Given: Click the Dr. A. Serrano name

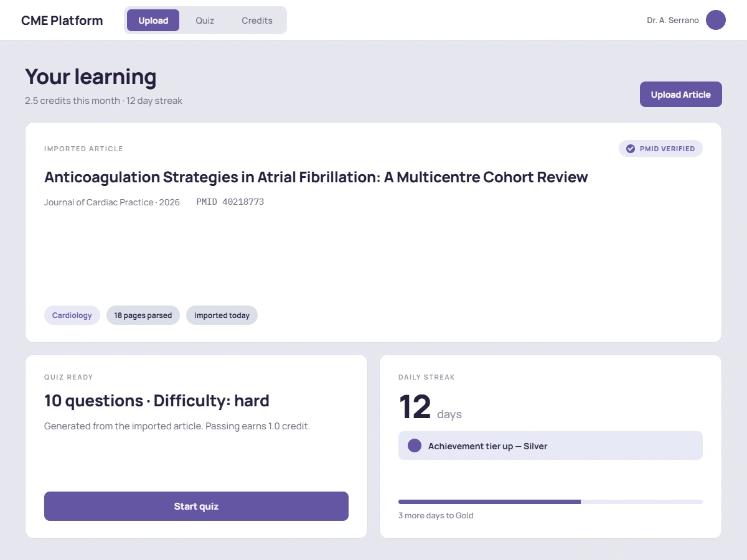Looking at the screenshot, I should click(x=673, y=21).
